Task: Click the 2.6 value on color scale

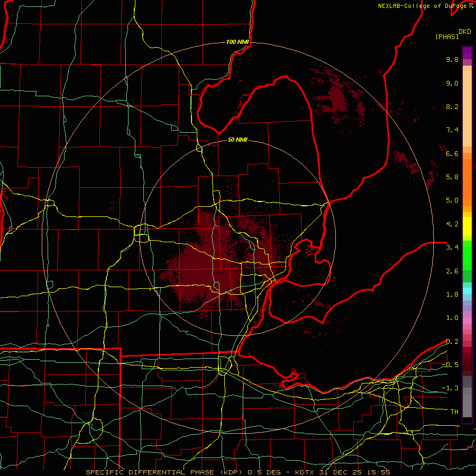Action: [452, 271]
